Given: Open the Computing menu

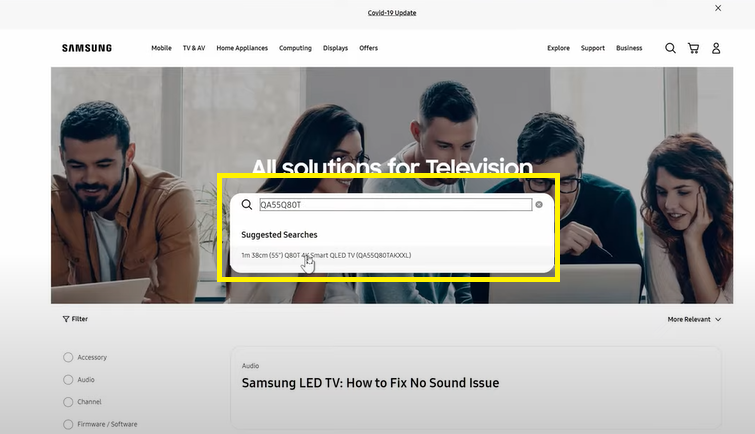Looking at the screenshot, I should 295,48.
